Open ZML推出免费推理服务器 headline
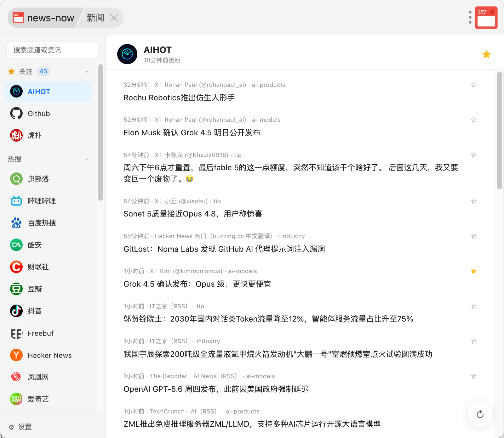 coord(252,424)
